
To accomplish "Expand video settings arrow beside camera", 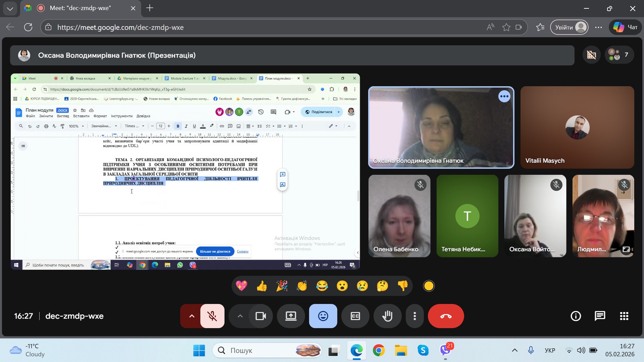I will [240, 316].
